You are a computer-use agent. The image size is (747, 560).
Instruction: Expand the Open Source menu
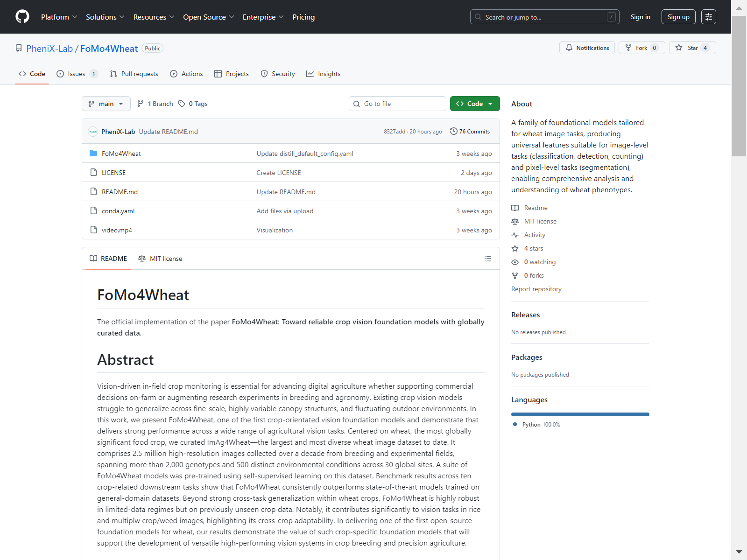click(x=208, y=17)
